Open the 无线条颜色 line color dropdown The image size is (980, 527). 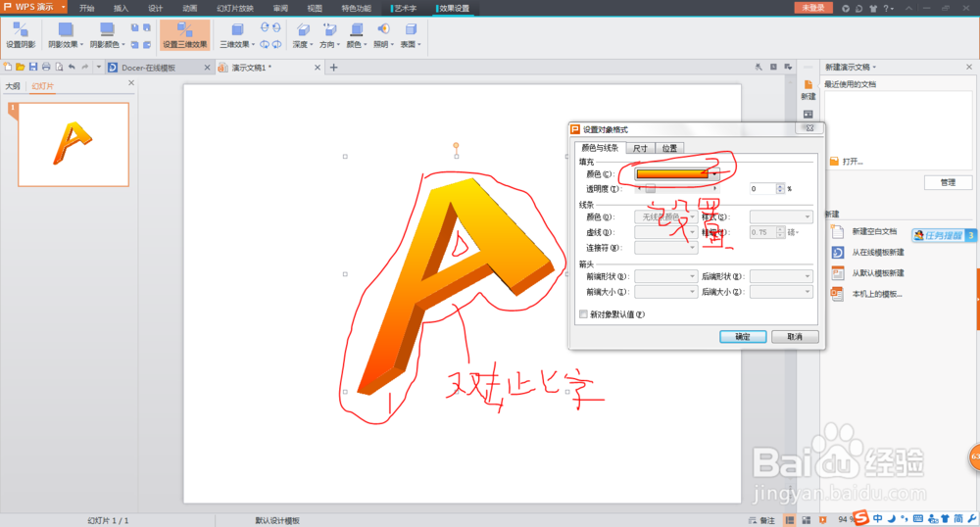(665, 216)
